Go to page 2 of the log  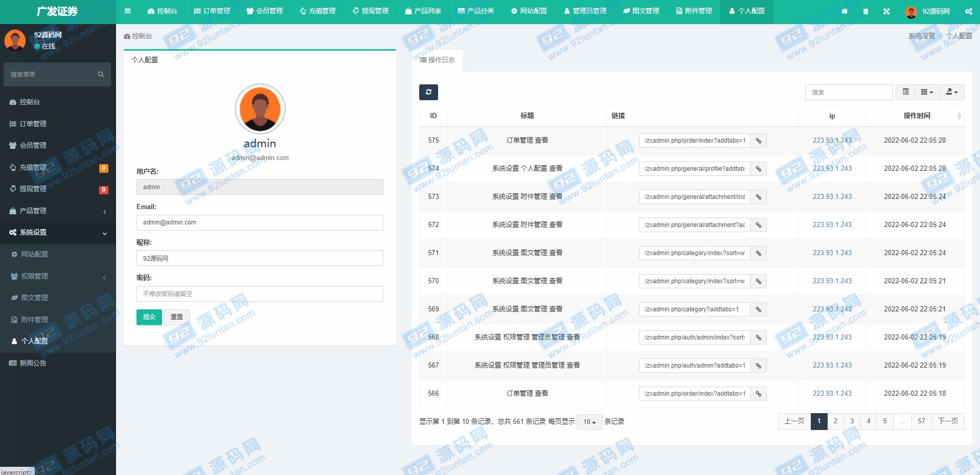[x=835, y=421]
